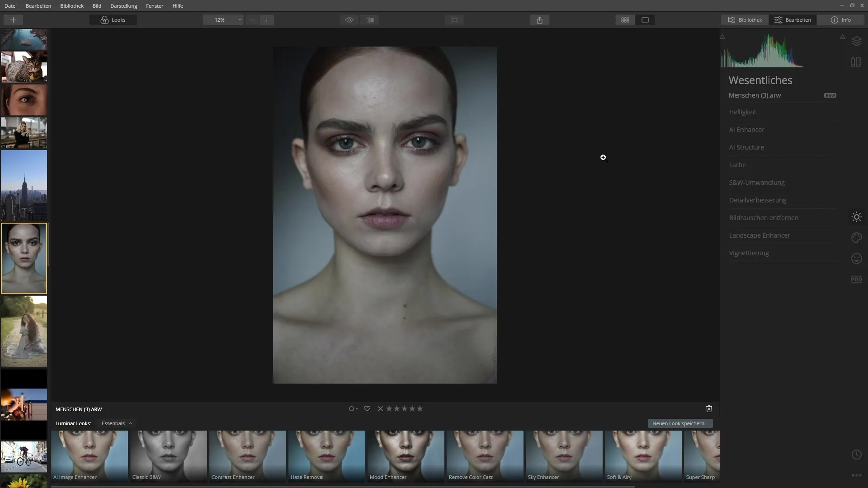Expand the AI Structure tool
This screenshot has height=488, width=868.
(782, 147)
